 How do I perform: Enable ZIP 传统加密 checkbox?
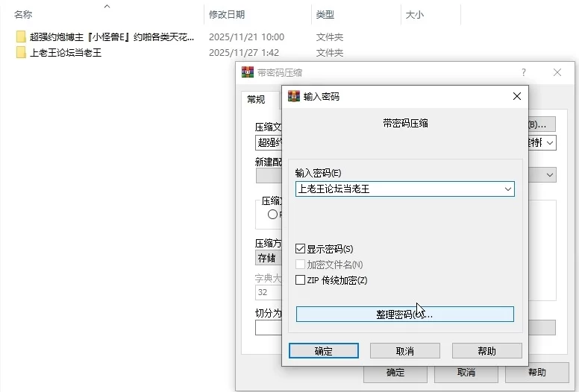[x=301, y=280]
